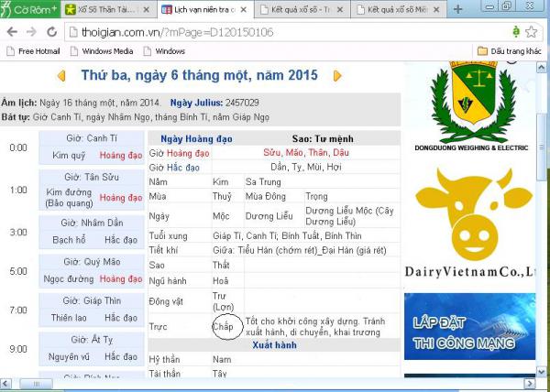Close the Xổ Số Thần Tài tab

[147, 10]
